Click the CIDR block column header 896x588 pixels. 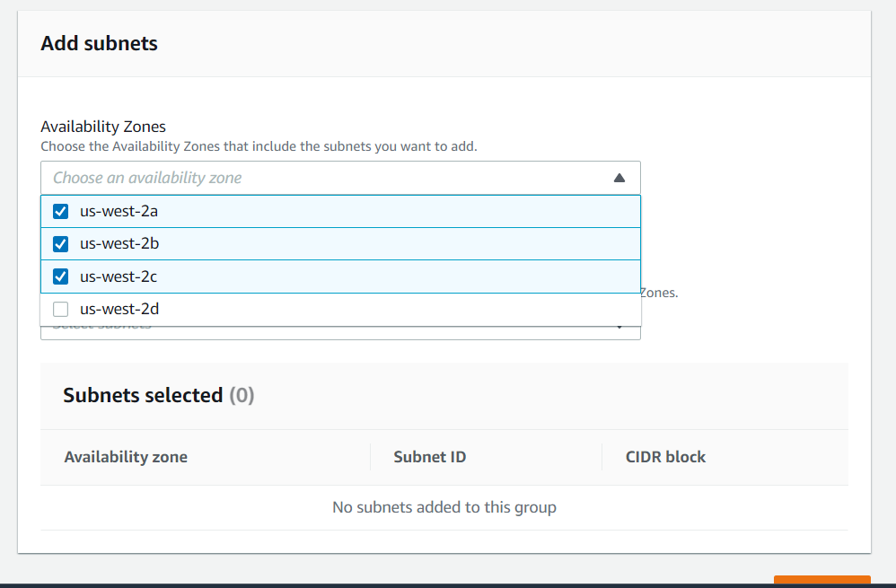point(665,457)
